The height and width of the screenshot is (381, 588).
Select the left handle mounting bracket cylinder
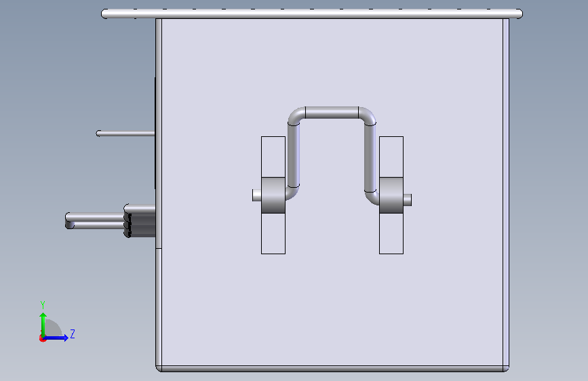(x=273, y=195)
